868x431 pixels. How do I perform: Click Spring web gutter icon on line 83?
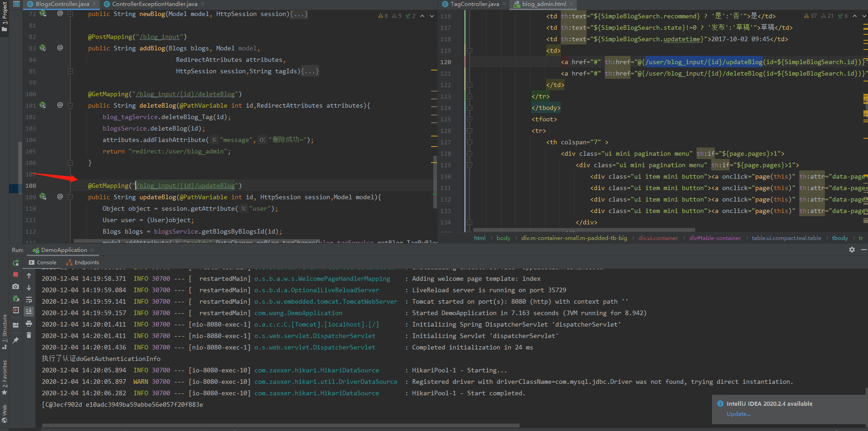(43, 48)
